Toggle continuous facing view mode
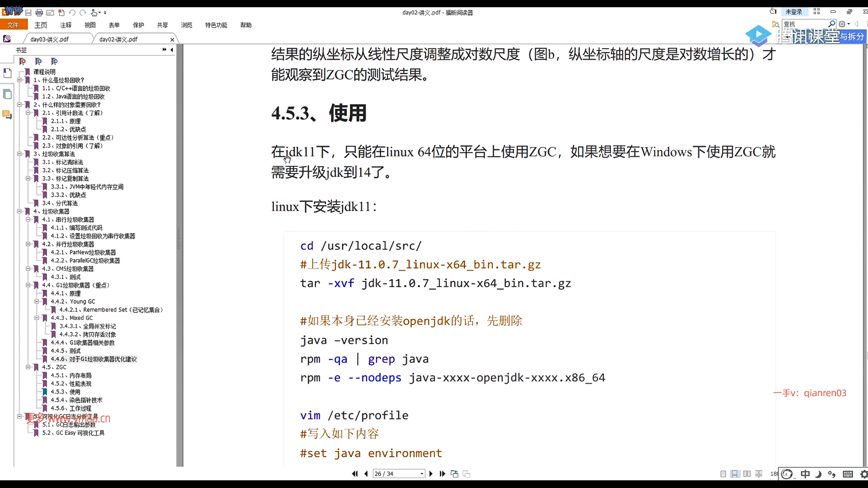The height and width of the screenshot is (488, 868). click(x=759, y=474)
